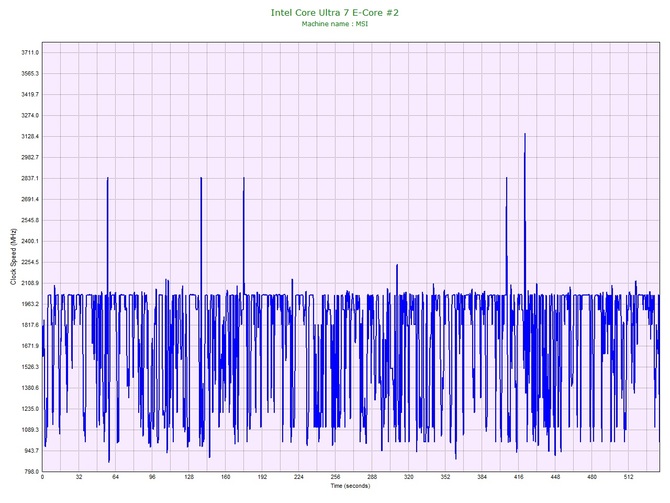
Task: Click the 416 tick on time axis
Action: 519,477
